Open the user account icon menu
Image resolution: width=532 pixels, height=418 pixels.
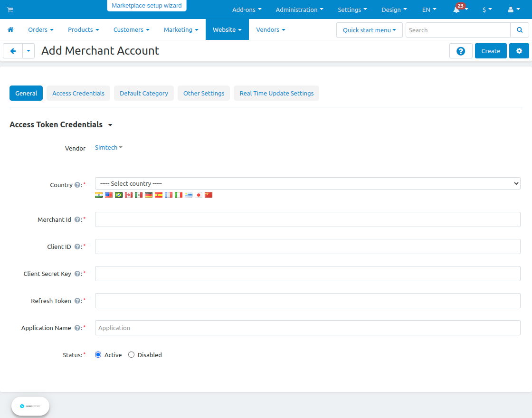(x=510, y=9)
